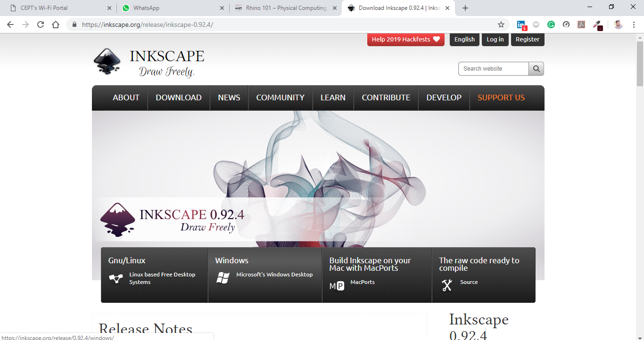This screenshot has width=644, height=340.
Task: Click the MacPorts label text
Action: click(x=363, y=282)
